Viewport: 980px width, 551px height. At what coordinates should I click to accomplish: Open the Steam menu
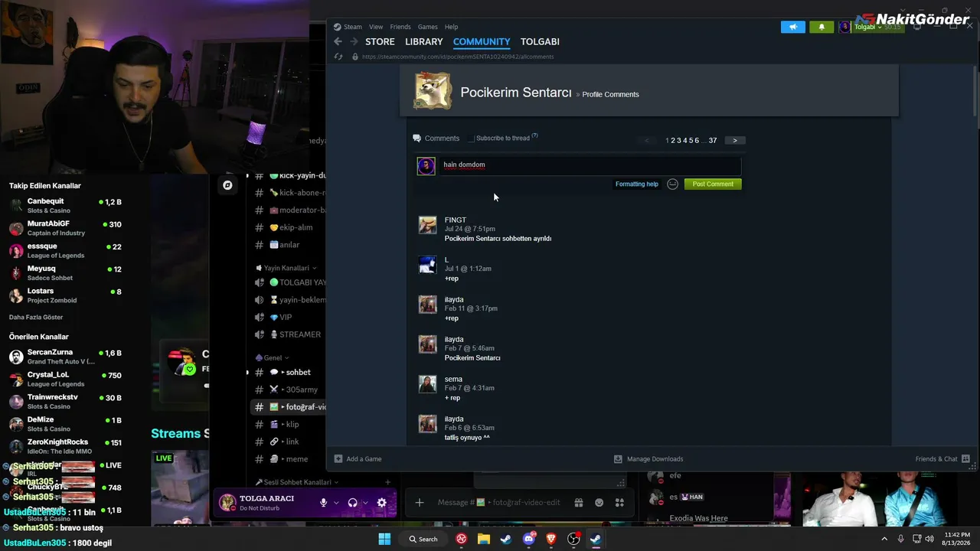[x=352, y=27]
